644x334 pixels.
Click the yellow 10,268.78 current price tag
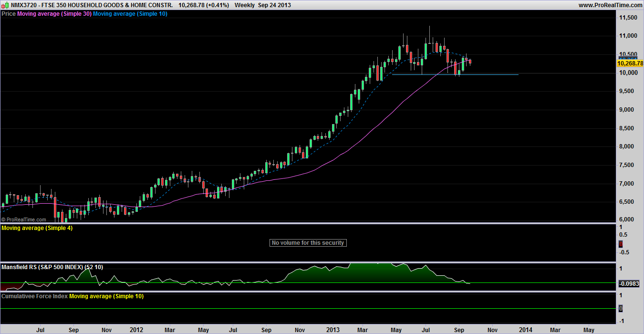(x=630, y=63)
